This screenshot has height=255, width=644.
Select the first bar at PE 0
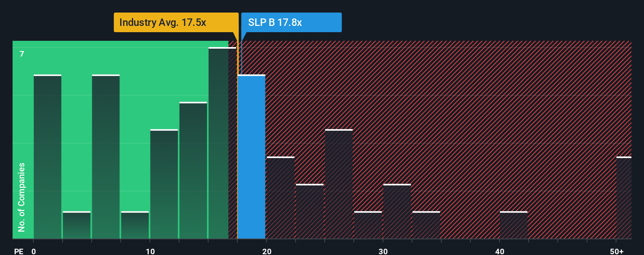pyautogui.click(x=48, y=157)
